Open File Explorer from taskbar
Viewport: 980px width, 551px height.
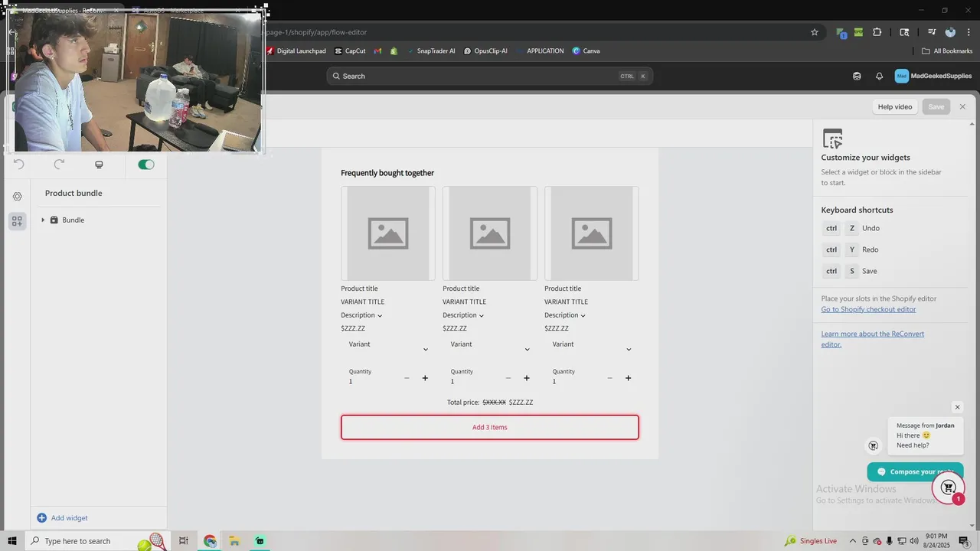click(x=234, y=541)
